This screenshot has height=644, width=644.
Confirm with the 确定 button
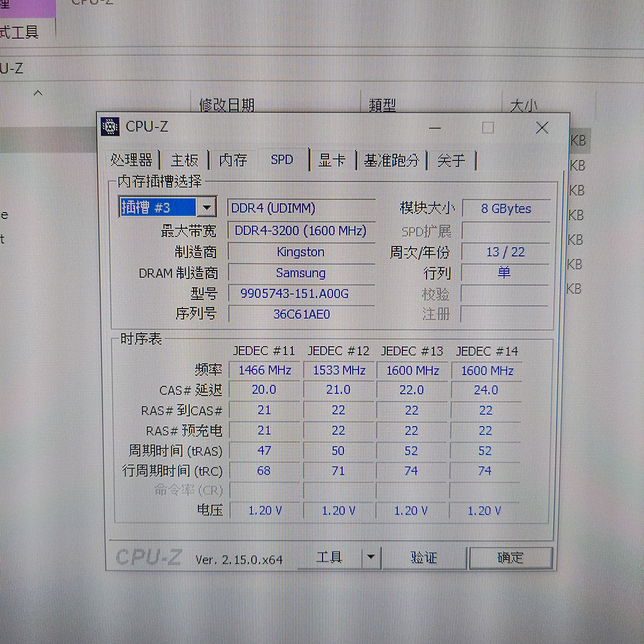510,558
